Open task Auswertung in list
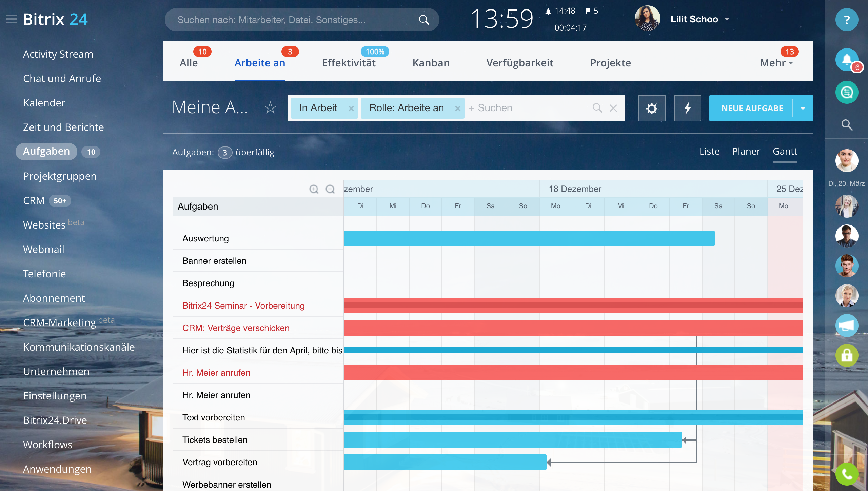The width and height of the screenshot is (868, 491). pyautogui.click(x=205, y=238)
